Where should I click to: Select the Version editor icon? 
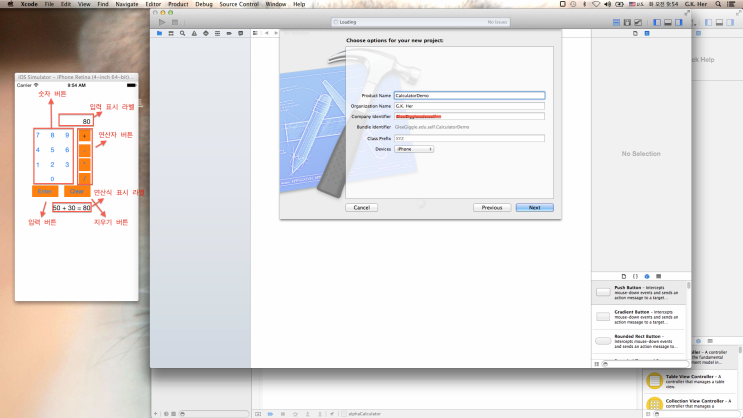(638, 22)
